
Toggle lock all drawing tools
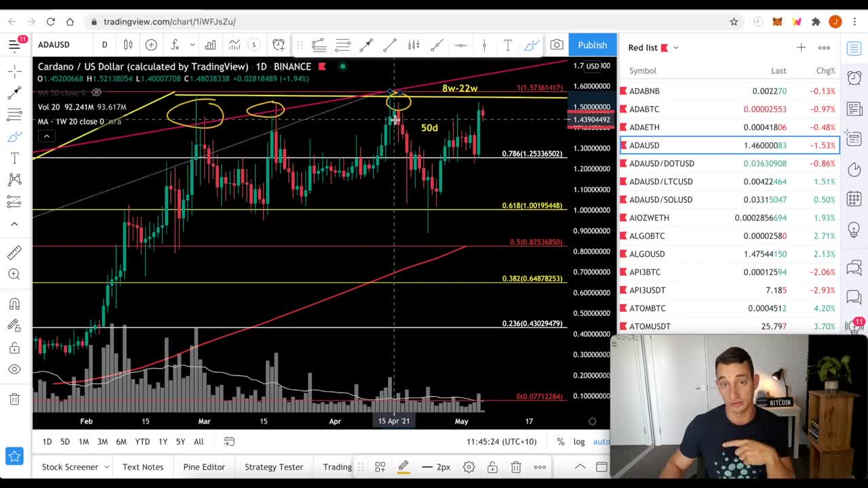point(14,348)
